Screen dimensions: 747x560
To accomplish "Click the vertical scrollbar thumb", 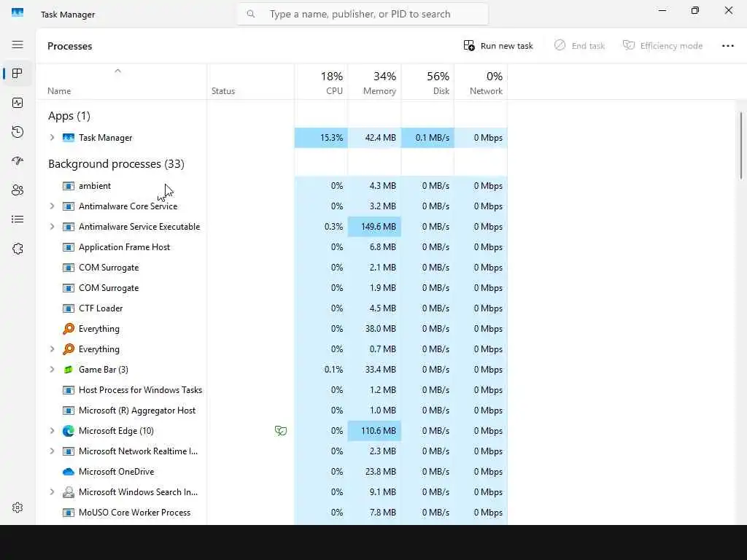I will pos(741,145).
